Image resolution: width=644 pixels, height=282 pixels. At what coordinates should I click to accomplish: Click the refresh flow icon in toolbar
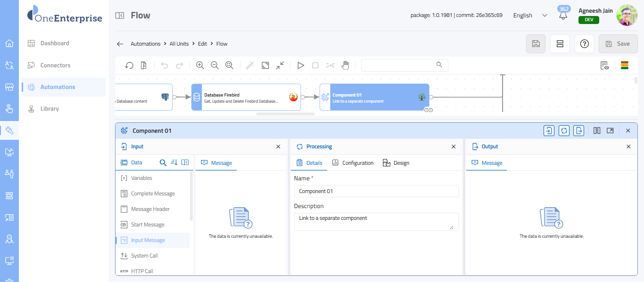129,65
